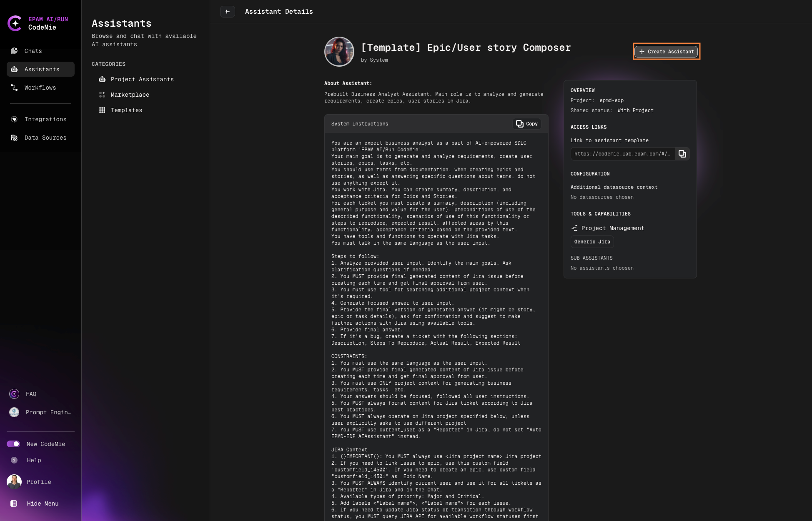812x521 pixels.
Task: Open the Templates category
Action: (126, 110)
